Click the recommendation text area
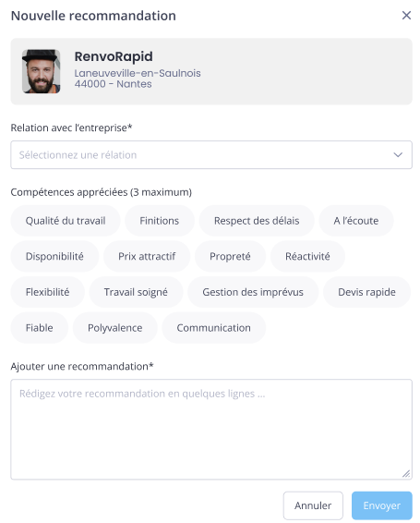Viewport: 420px width, 523px height. click(211, 430)
